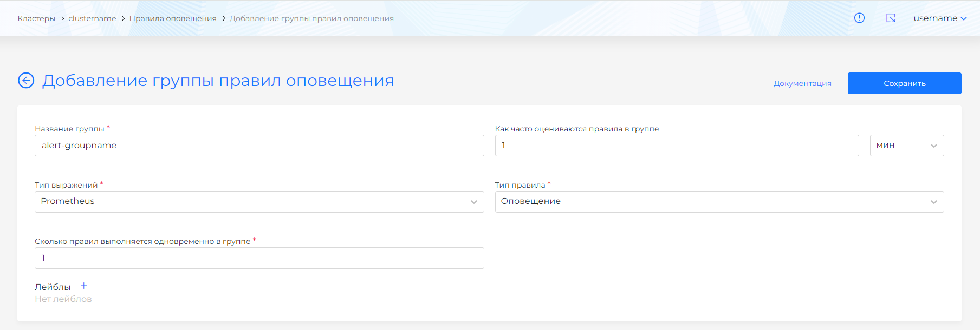Add a label with the plus icon

pos(84,286)
